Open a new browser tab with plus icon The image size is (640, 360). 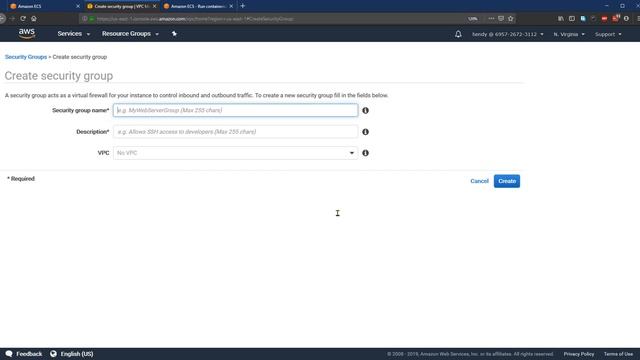click(x=242, y=6)
